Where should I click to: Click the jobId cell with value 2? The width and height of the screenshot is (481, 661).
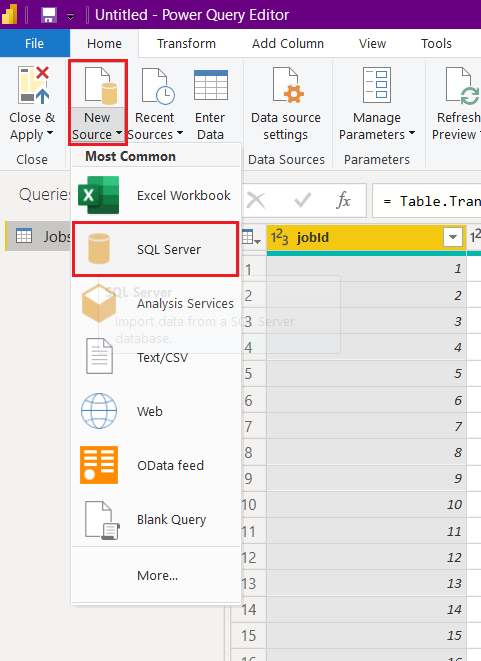pos(366,296)
